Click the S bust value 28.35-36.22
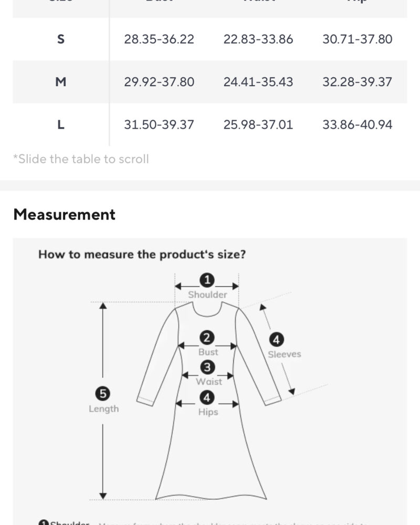The height and width of the screenshot is (525, 420). 159,39
